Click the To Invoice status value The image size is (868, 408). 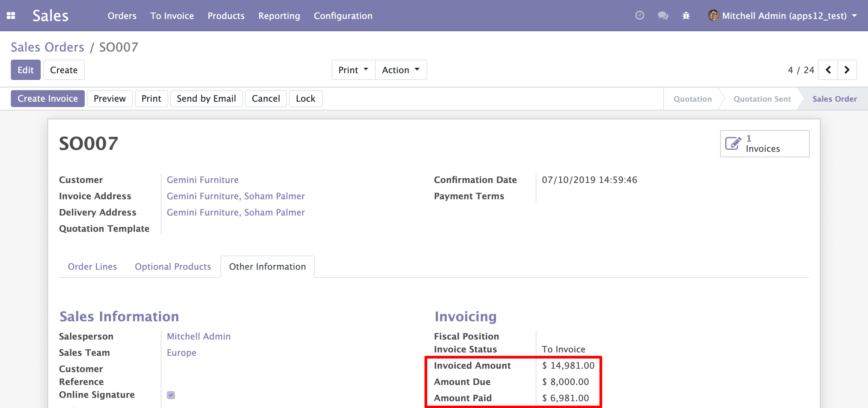click(x=563, y=349)
